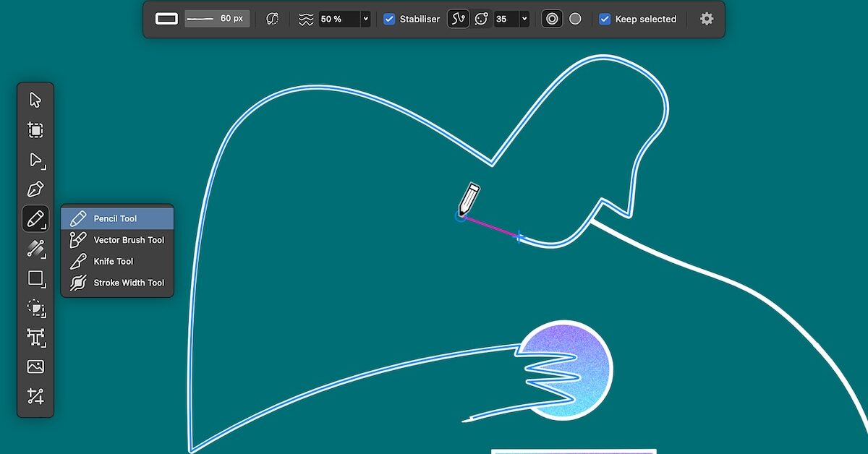
Task: Open the stabiliser length 35 dropdown
Action: (x=524, y=19)
